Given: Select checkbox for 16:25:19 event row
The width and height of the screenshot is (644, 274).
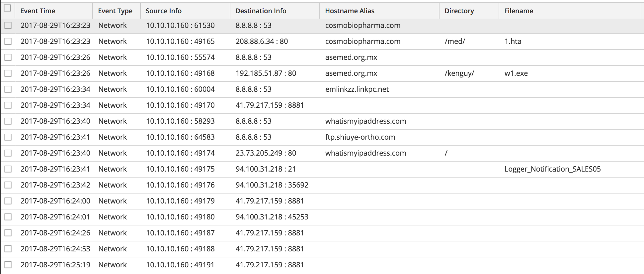Looking at the screenshot, I should click(x=8, y=265).
